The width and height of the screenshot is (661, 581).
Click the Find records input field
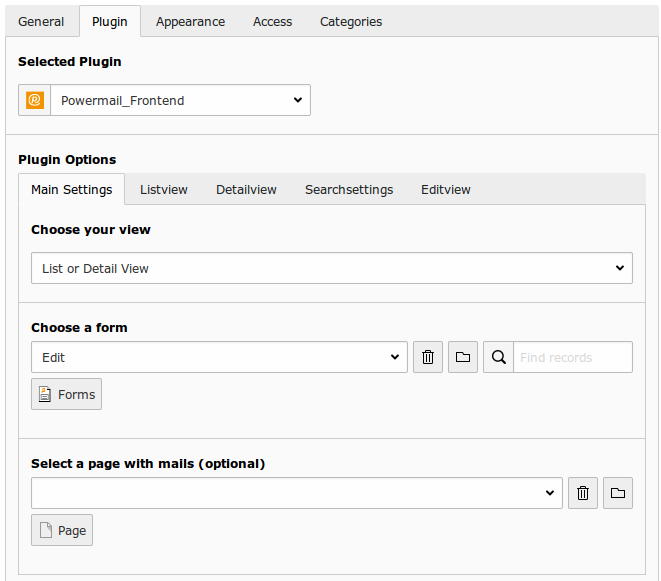point(573,357)
